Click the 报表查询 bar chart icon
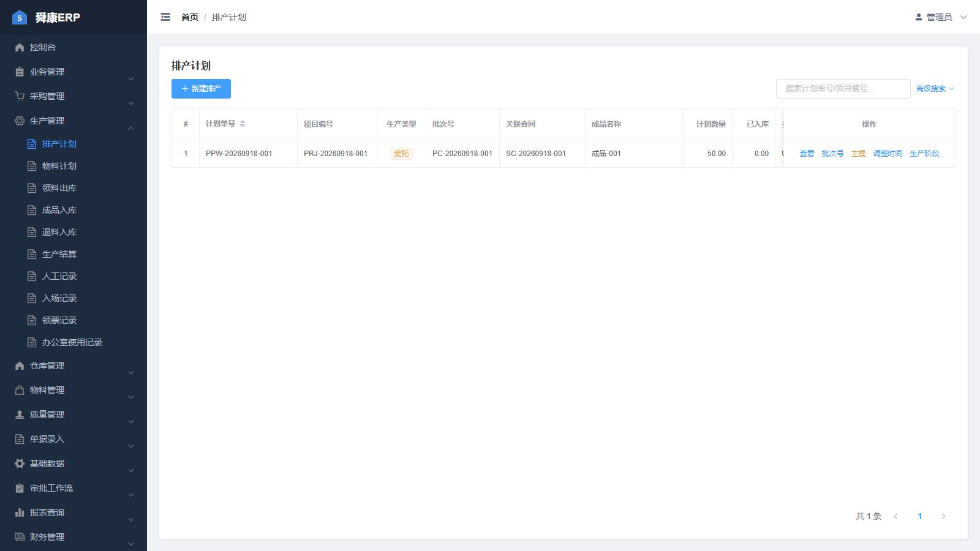The width and height of the screenshot is (980, 551). (20, 512)
